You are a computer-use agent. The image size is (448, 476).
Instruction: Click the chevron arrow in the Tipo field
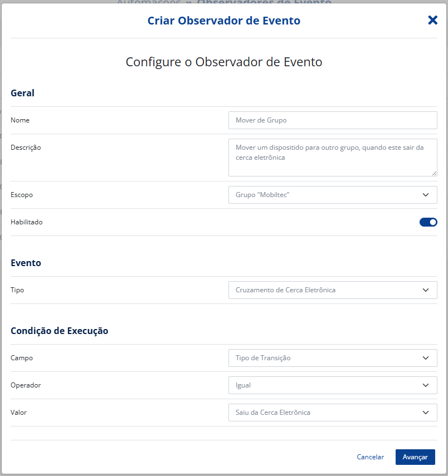click(426, 290)
